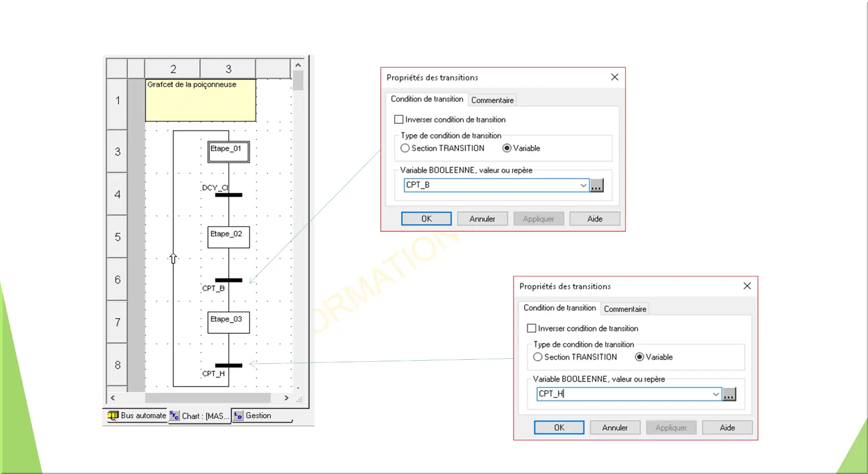Switch to Commentaire tab in CPT_B dialog
This screenshot has width=868, height=474.
pyautogui.click(x=492, y=100)
